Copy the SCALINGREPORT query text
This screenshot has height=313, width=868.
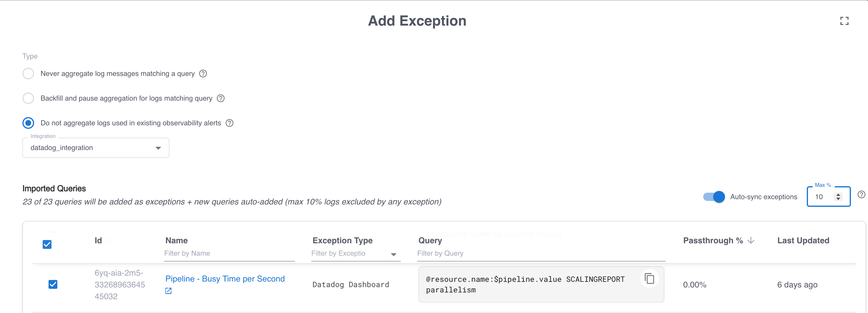point(649,279)
